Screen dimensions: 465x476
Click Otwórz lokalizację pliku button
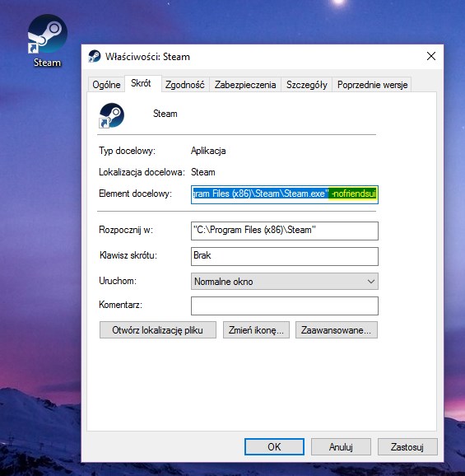158,330
